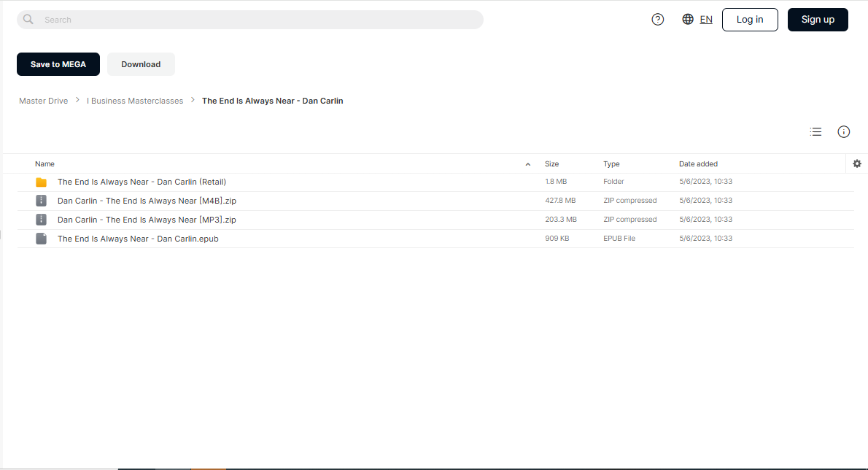Click current breadcrumb The End Is Always Near
The image size is (868, 470).
[272, 101]
